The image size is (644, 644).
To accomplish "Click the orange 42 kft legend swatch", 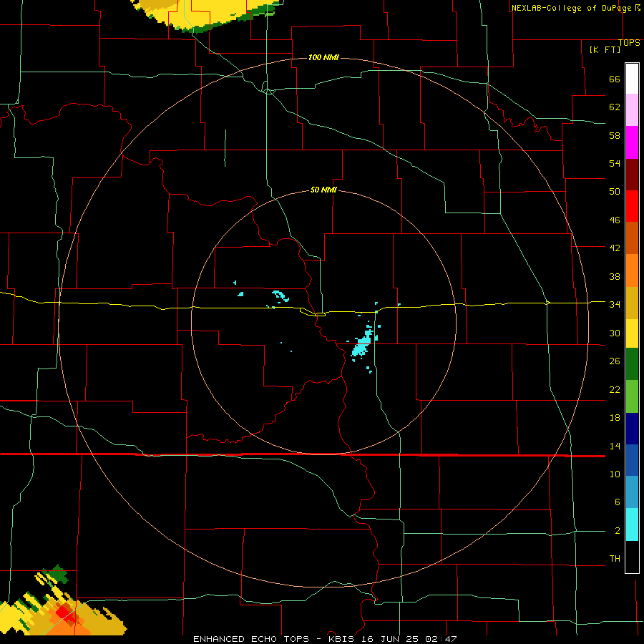I will pos(632,270).
